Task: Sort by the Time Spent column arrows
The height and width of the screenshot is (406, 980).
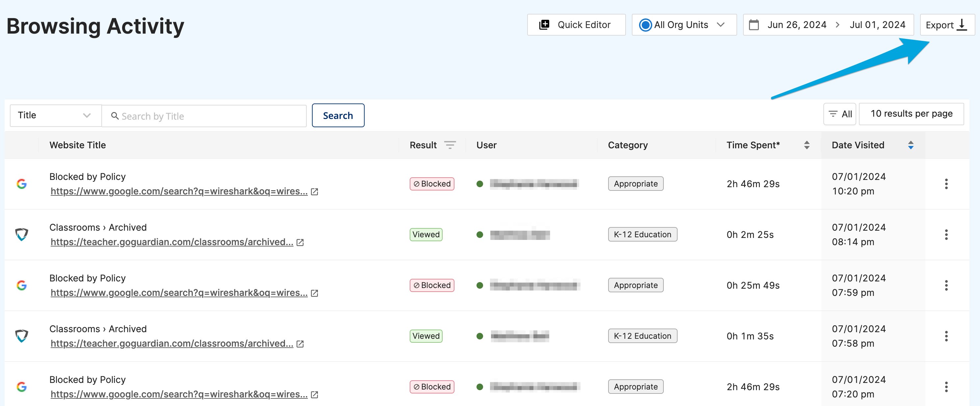Action: [807, 145]
